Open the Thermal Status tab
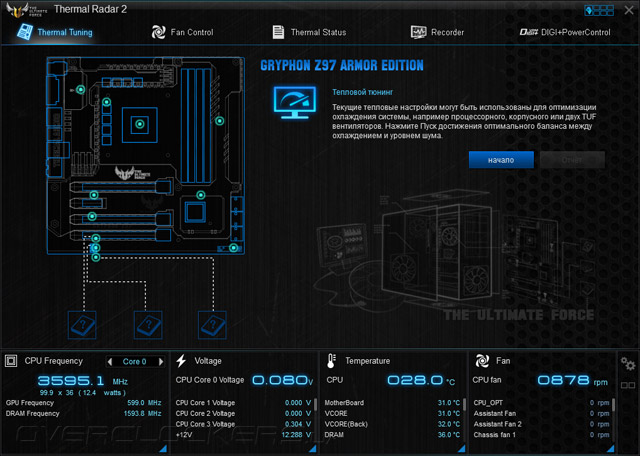Viewport: 640px width, 456px height. 309,32
